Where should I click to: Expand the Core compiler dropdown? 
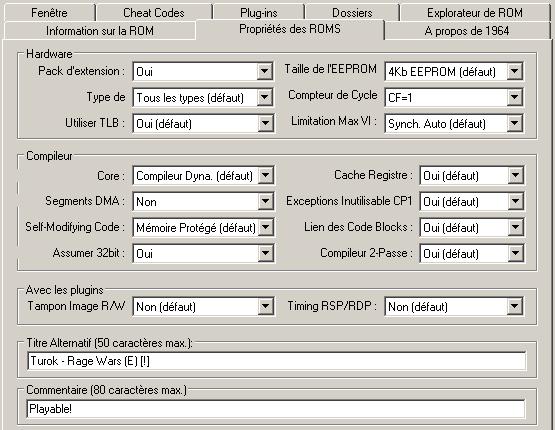203,175
